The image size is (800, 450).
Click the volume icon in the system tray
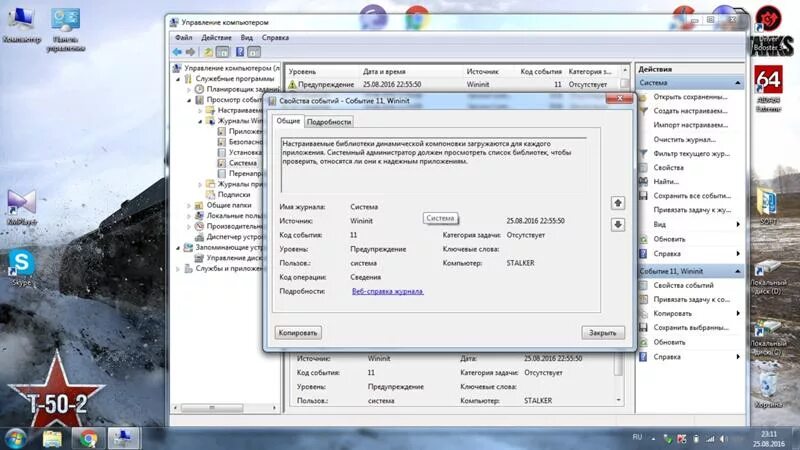(723, 439)
